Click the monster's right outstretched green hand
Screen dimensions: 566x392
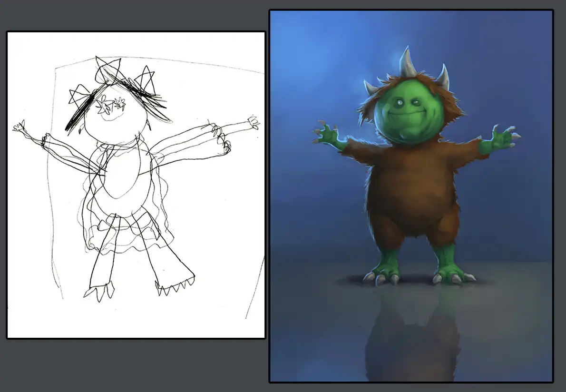point(502,138)
